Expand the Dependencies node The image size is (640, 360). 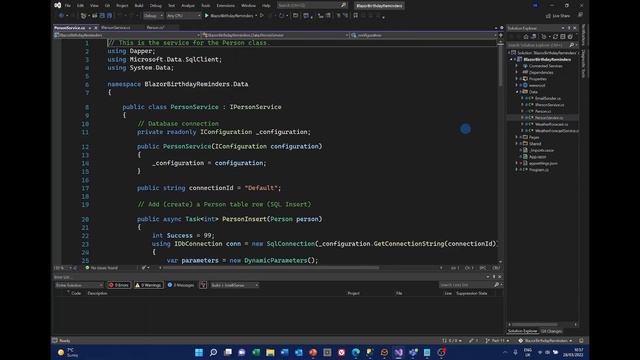pyautogui.click(x=517, y=72)
